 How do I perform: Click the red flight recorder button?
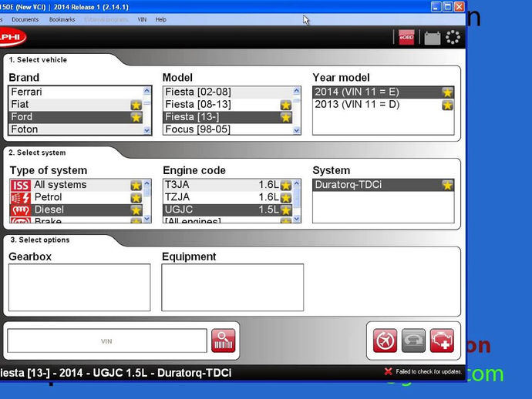[385, 340]
